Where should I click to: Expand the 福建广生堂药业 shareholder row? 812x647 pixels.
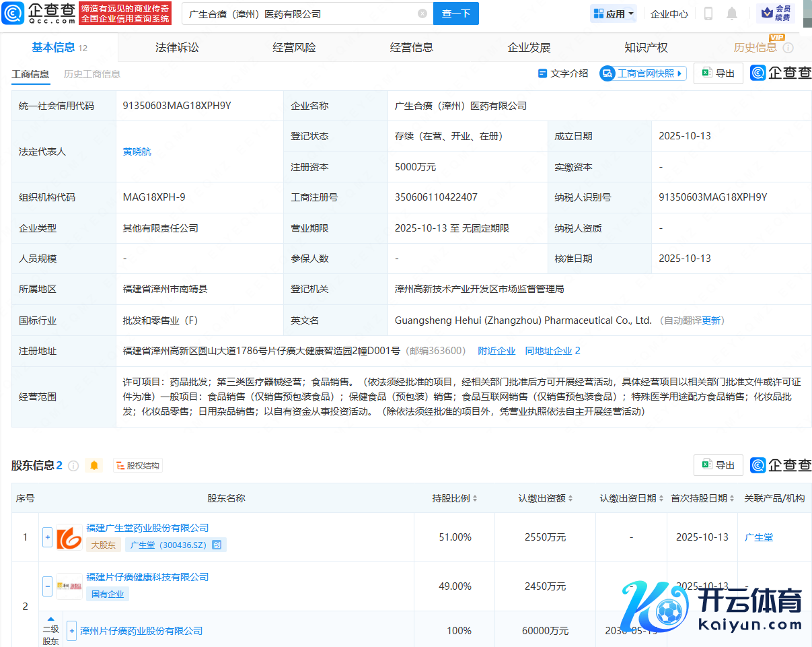[x=47, y=537]
